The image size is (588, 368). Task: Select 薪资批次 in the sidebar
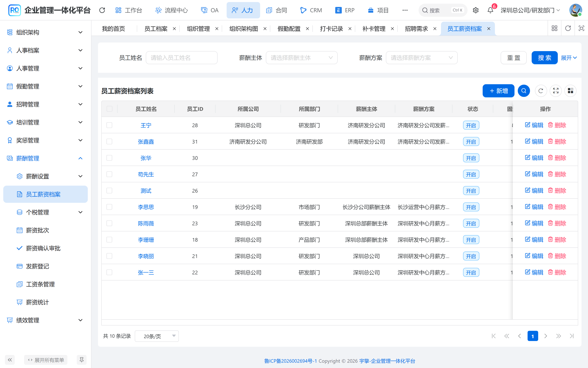coord(46,230)
